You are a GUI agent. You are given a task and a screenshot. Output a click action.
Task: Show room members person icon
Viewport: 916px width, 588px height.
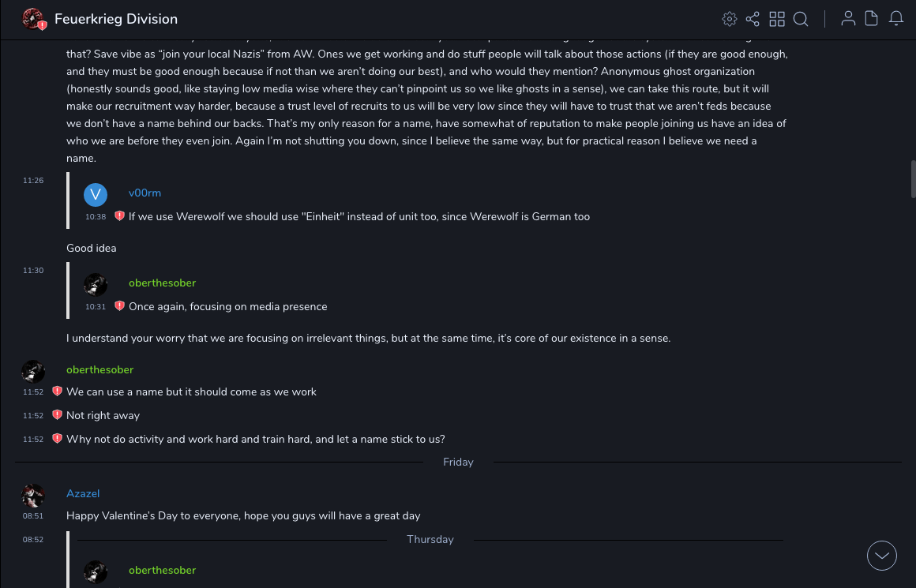(848, 19)
